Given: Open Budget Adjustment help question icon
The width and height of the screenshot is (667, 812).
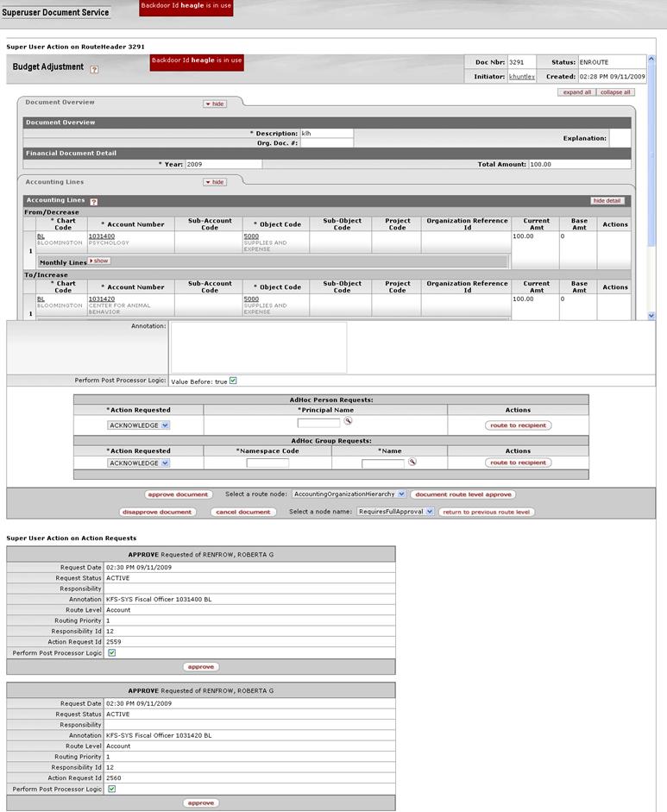Looking at the screenshot, I should [x=94, y=69].
